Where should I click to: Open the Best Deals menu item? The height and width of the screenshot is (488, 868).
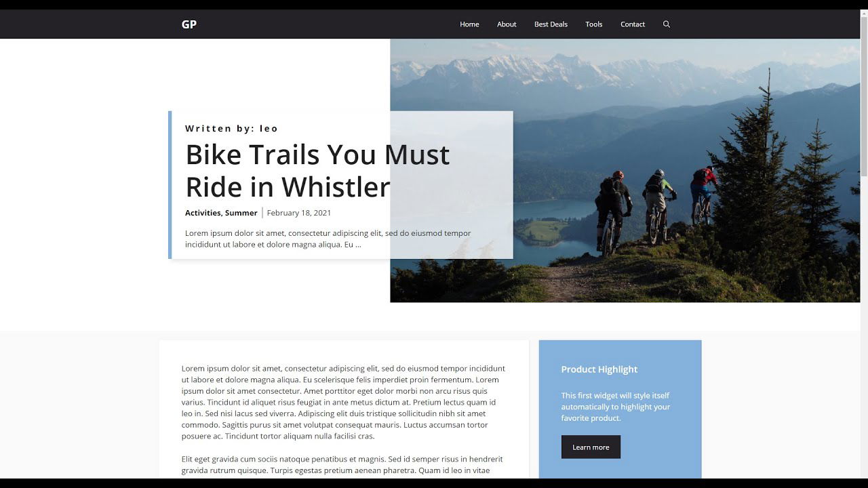pos(551,24)
